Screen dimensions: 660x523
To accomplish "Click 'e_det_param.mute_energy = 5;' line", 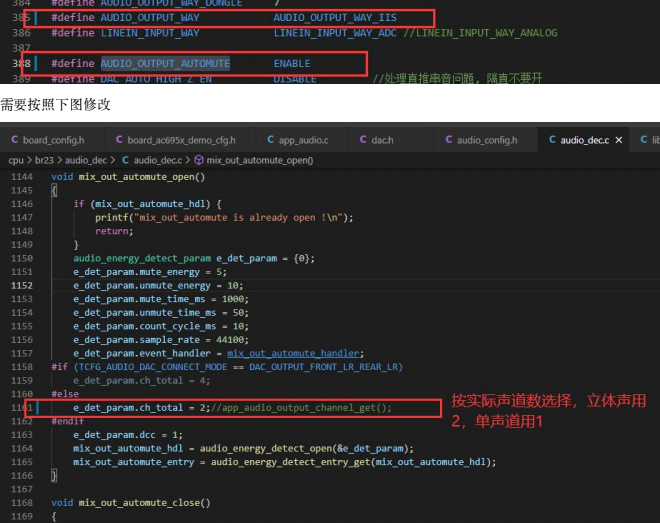I will (150, 272).
